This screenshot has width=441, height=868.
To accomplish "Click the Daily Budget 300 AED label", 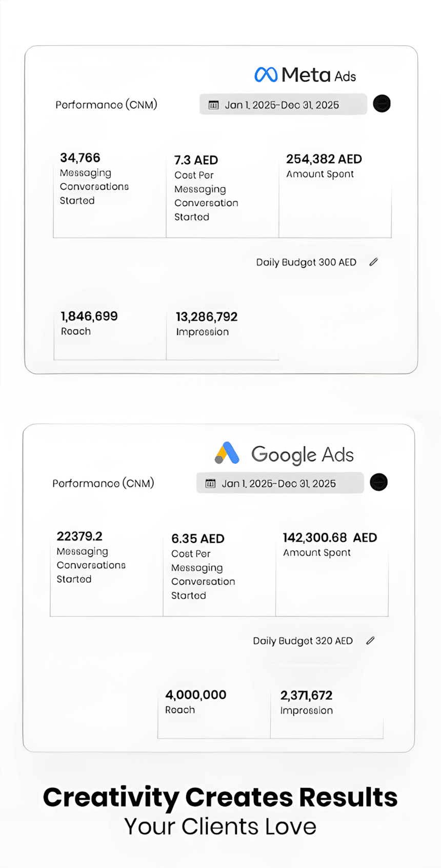I will pos(306,262).
